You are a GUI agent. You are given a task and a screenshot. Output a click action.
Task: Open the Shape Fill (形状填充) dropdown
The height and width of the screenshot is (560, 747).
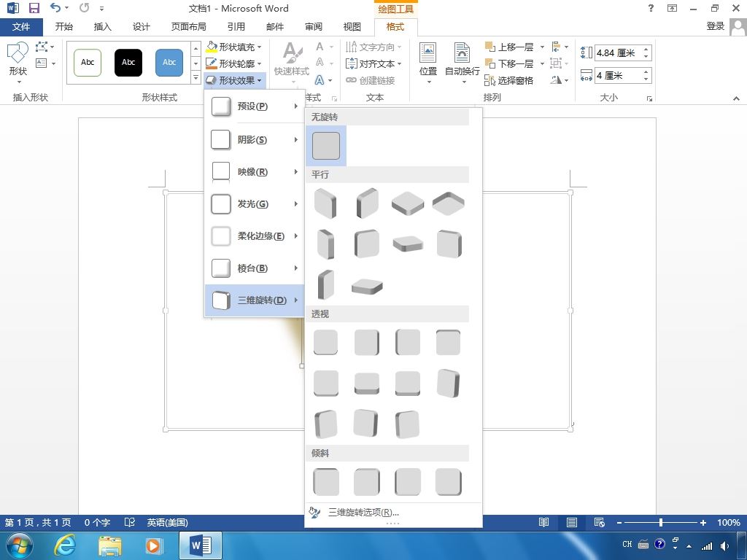coord(233,47)
